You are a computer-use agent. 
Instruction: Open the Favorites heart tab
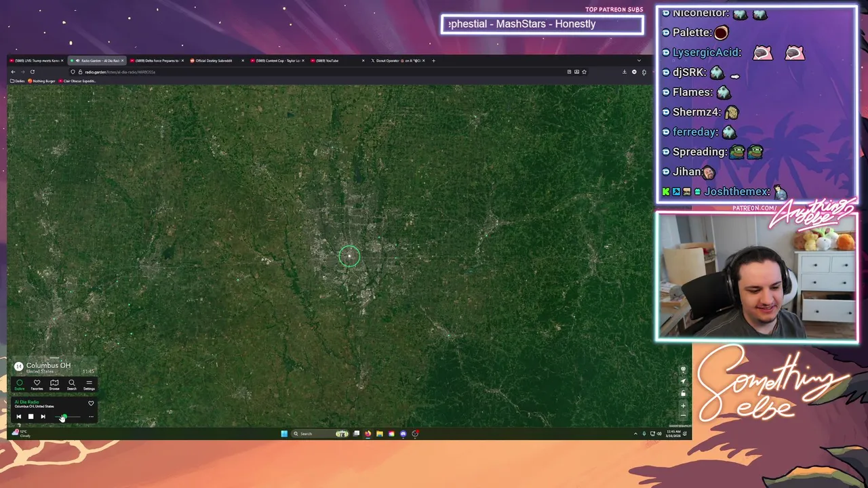click(x=37, y=384)
